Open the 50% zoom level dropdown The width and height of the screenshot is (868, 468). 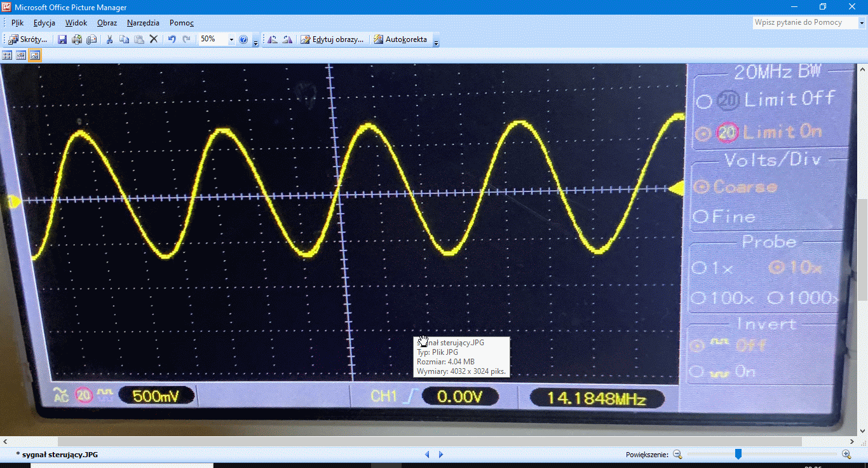pyautogui.click(x=231, y=39)
